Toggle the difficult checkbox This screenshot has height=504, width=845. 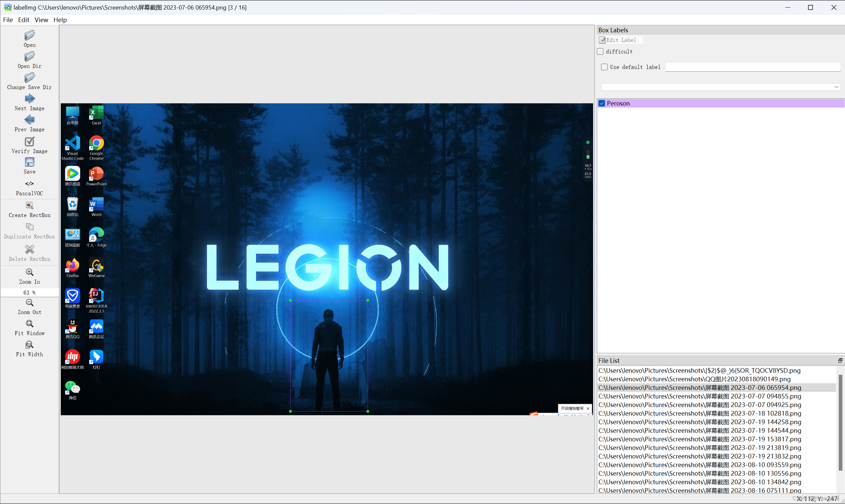(600, 52)
